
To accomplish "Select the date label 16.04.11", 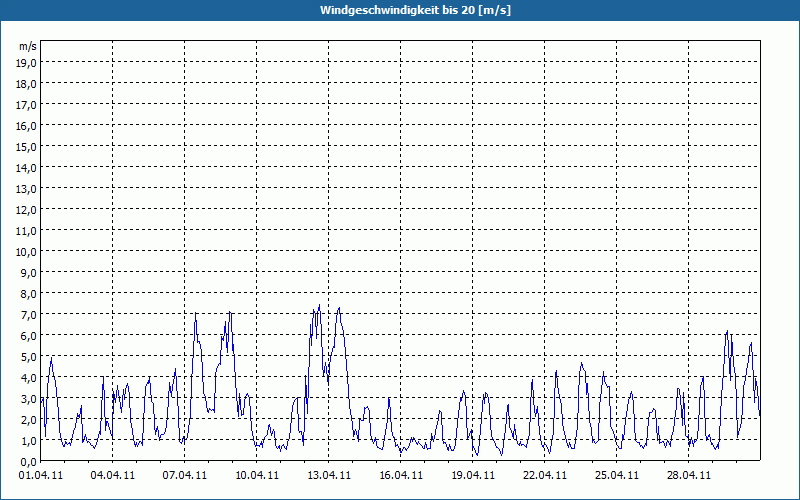I will click(401, 475).
